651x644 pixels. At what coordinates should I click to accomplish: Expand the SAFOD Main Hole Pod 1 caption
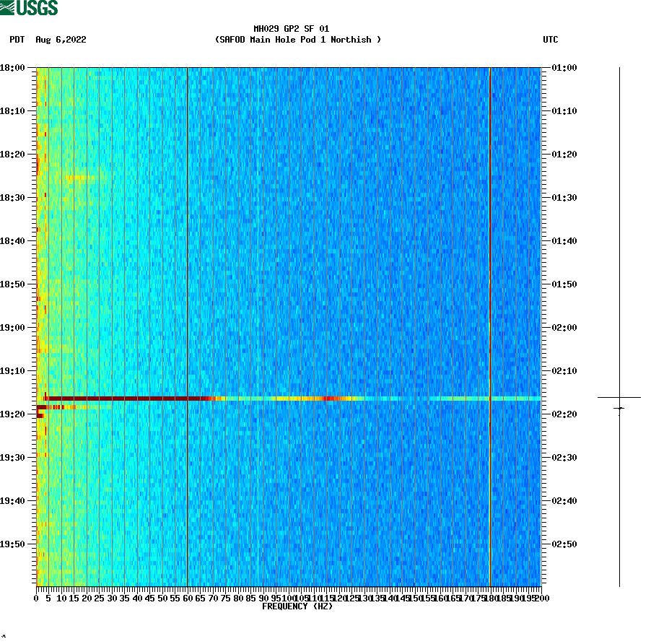(x=299, y=40)
